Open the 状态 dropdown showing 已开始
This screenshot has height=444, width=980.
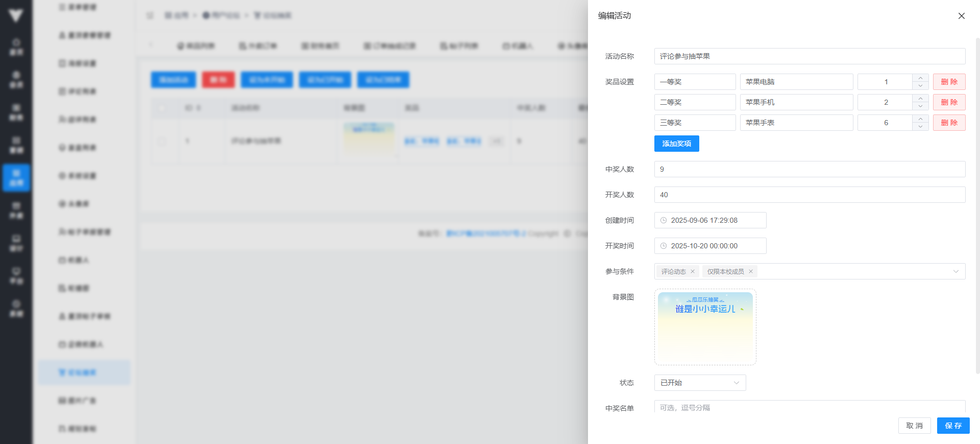(700, 383)
